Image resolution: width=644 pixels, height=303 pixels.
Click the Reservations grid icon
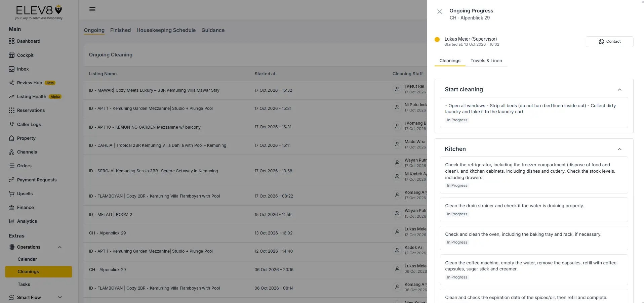tap(11, 110)
